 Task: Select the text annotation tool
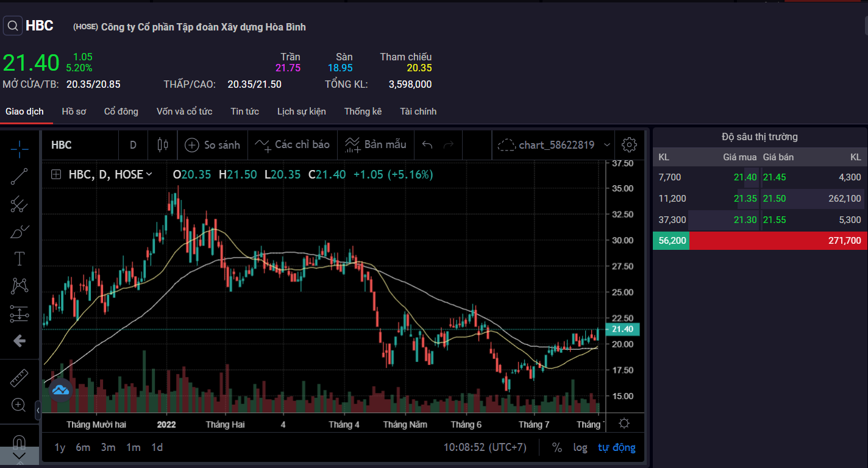(x=20, y=259)
